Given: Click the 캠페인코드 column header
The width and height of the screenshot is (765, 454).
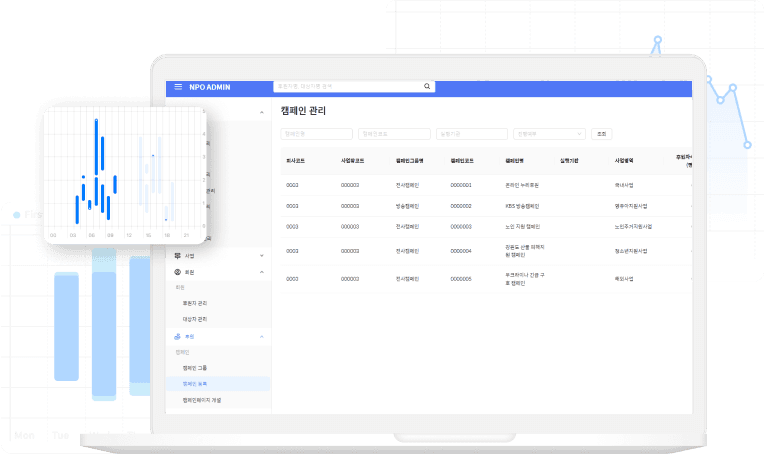Looking at the screenshot, I should pos(462,160).
